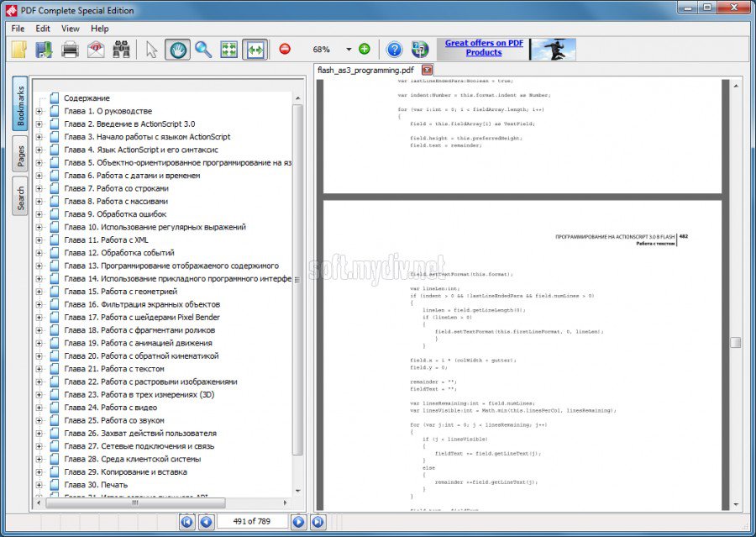Toggle the hand pan tool
The image size is (756, 537).
[x=177, y=50]
